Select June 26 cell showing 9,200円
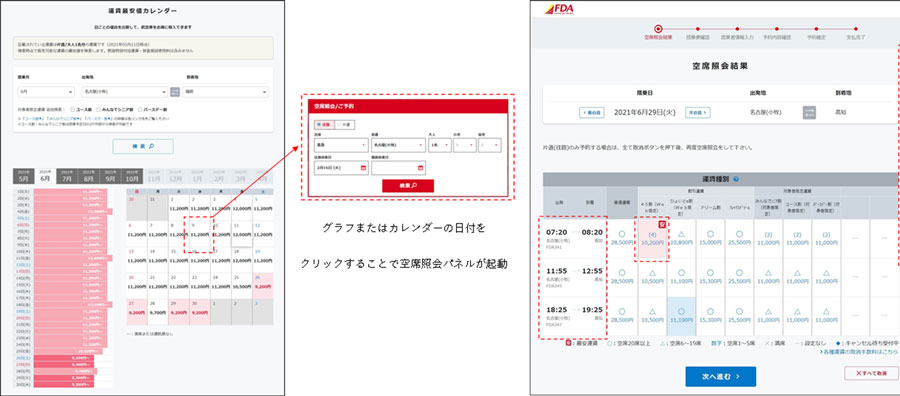The width and height of the screenshot is (900, 396). pos(263,285)
